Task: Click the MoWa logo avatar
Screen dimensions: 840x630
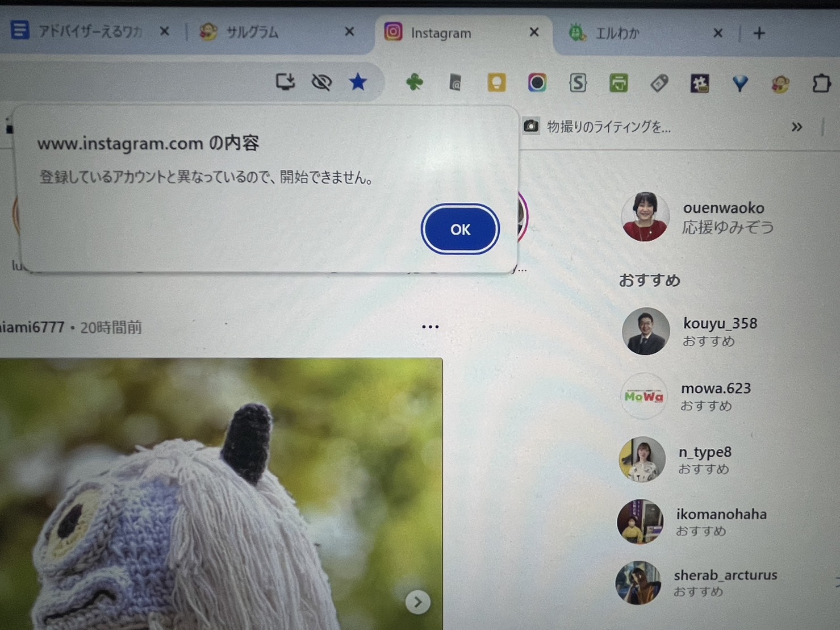Action: (x=643, y=396)
